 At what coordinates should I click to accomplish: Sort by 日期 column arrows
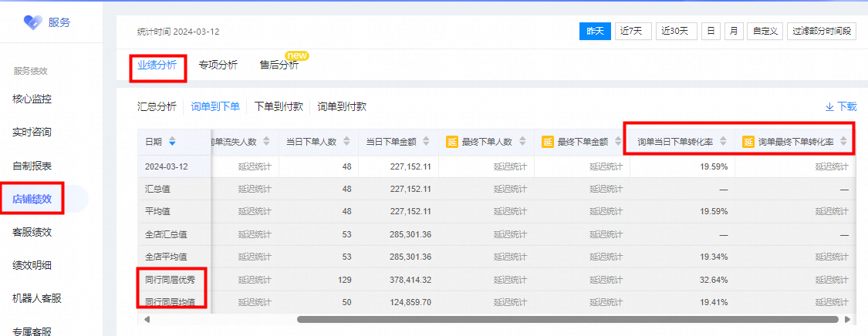tap(172, 142)
